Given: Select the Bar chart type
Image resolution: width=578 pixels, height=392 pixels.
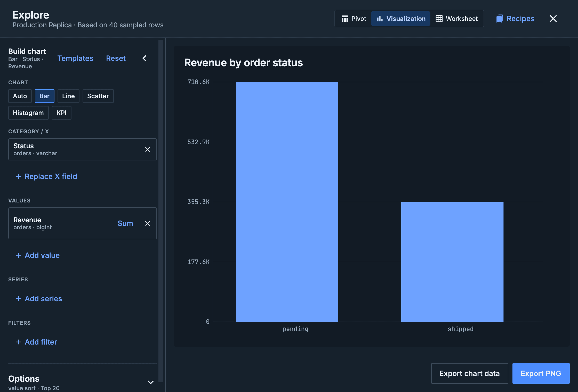Looking at the screenshot, I should (44, 96).
